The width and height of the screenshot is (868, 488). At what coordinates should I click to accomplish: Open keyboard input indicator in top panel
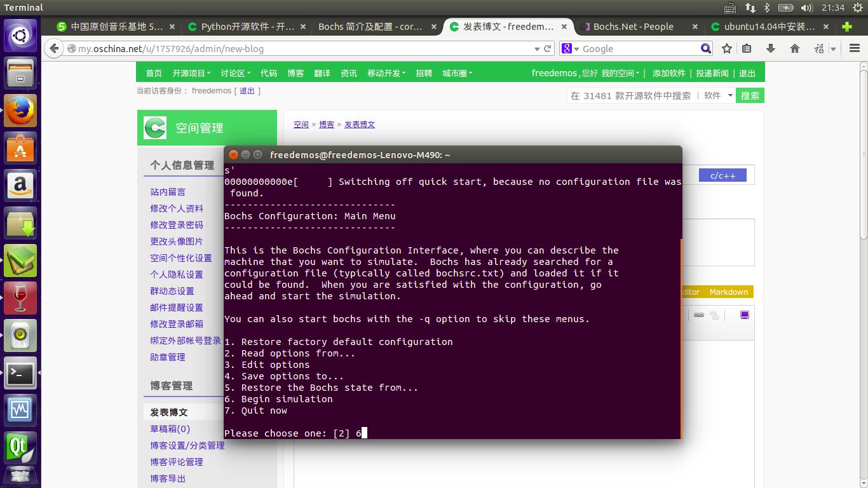click(730, 8)
